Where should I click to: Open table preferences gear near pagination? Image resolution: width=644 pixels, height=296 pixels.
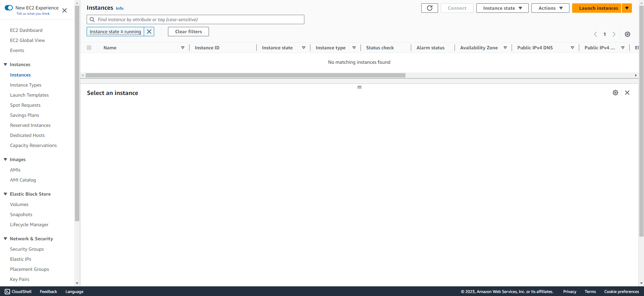point(627,34)
